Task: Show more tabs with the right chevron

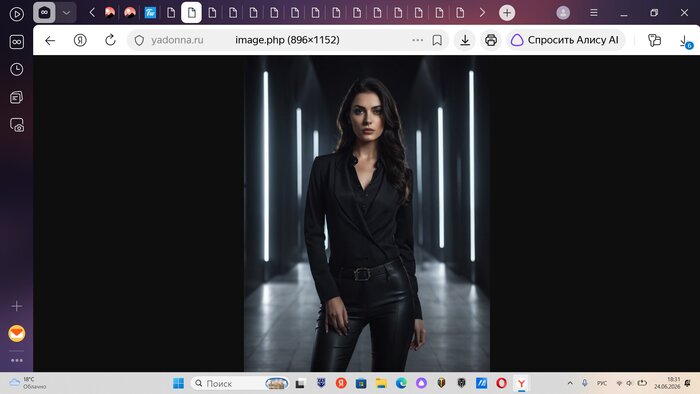Action: tap(482, 13)
